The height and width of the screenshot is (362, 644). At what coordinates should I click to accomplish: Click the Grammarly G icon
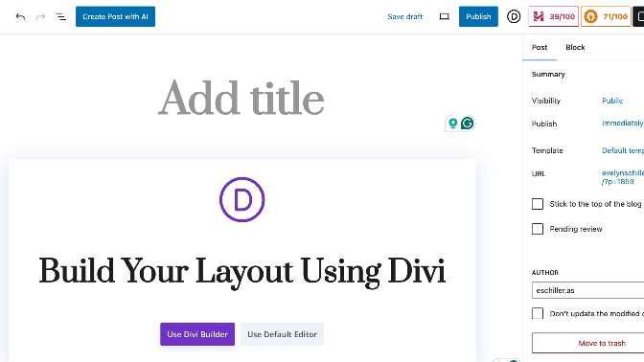[x=467, y=124]
